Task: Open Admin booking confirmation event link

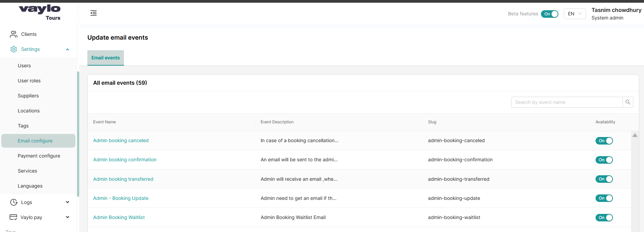Action: coord(125,160)
